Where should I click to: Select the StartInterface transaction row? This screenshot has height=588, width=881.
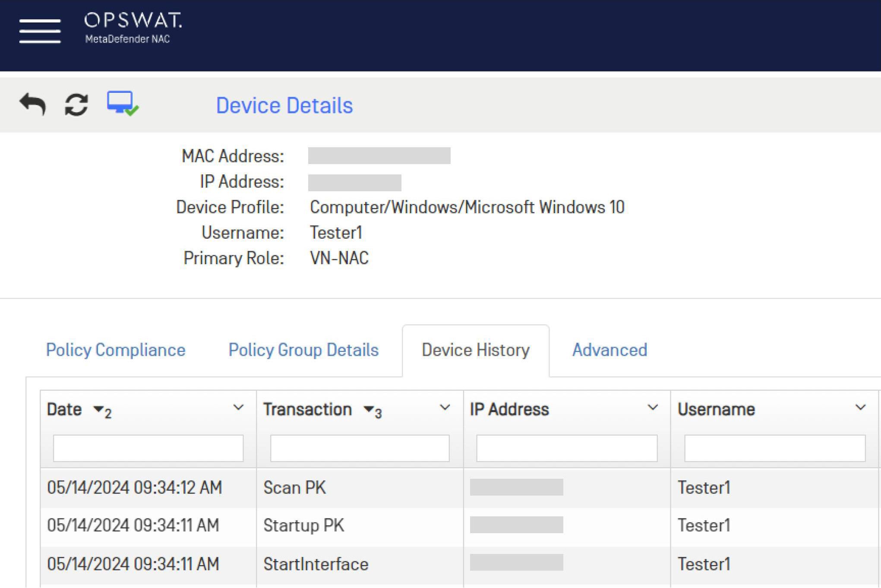tap(316, 564)
